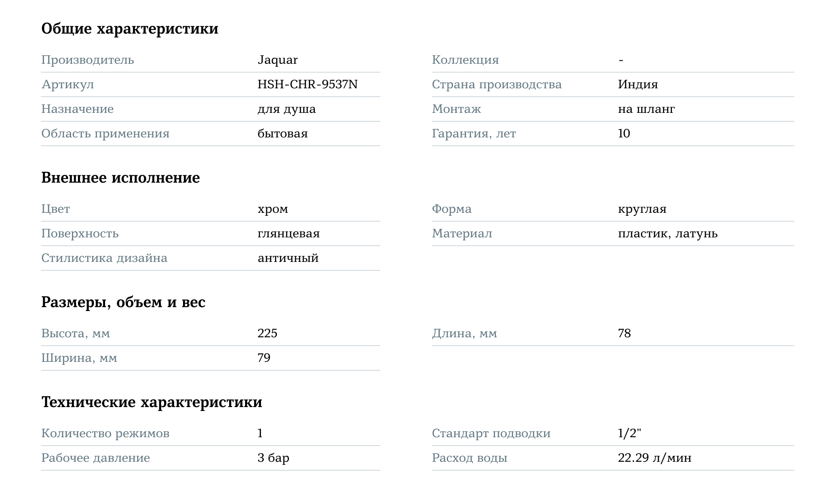The width and height of the screenshot is (827, 504).
Task: Click the HSH-CHR-9537N article number
Action: pyautogui.click(x=307, y=84)
